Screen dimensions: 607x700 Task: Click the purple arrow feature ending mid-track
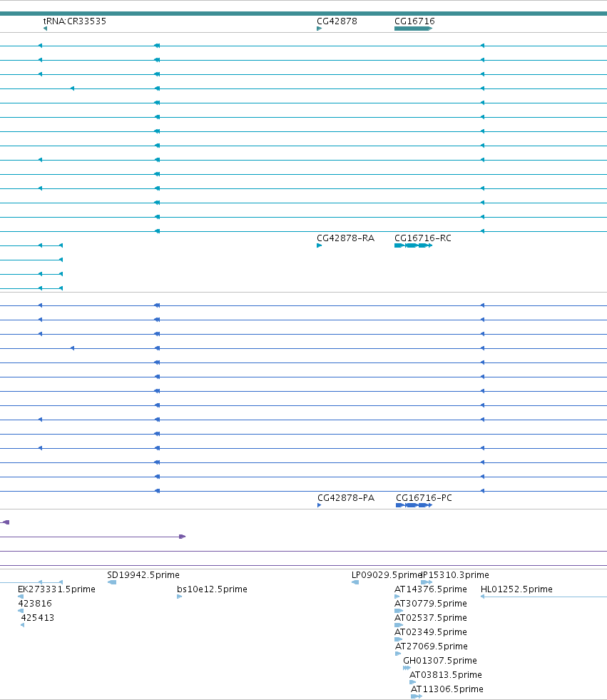coord(182,537)
